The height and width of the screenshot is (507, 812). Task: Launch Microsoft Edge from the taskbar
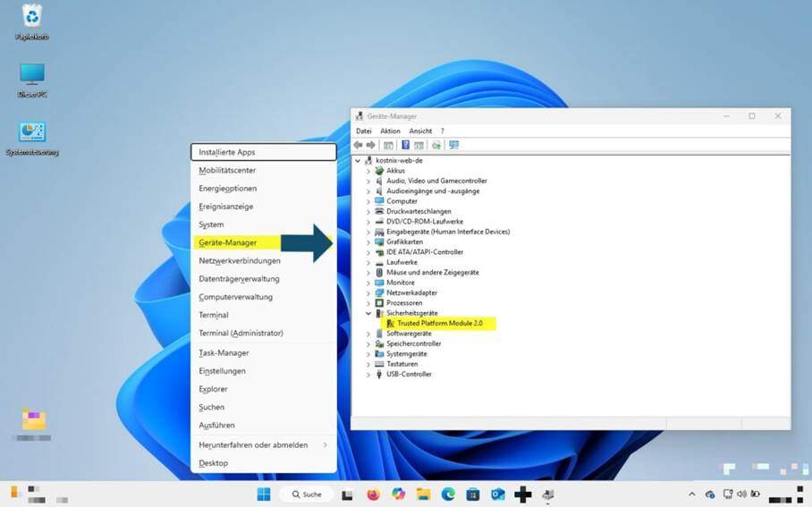(x=448, y=494)
